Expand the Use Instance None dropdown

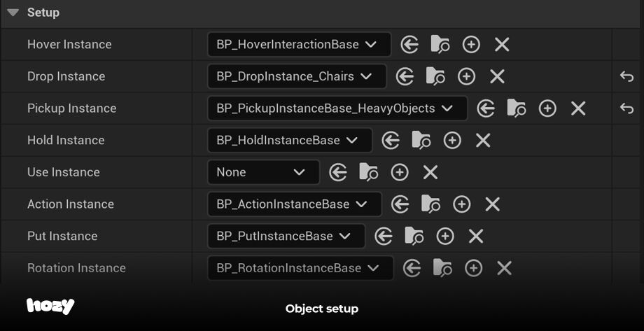point(264,172)
